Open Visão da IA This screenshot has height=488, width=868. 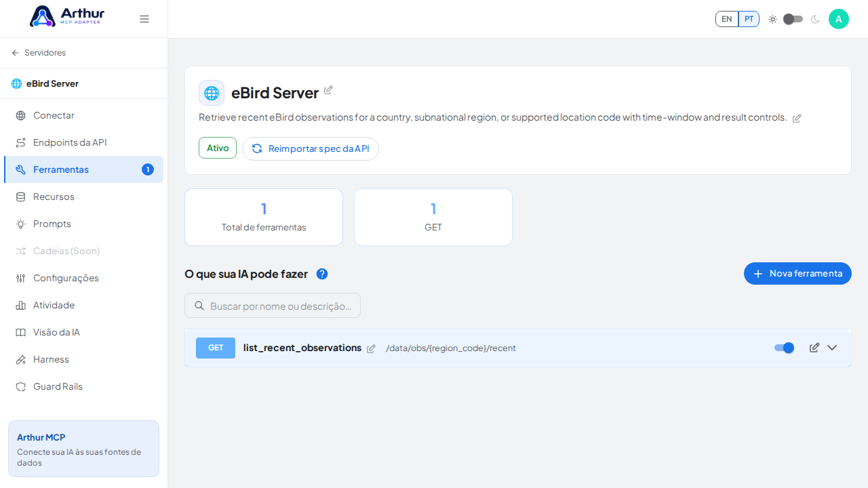coord(83,332)
